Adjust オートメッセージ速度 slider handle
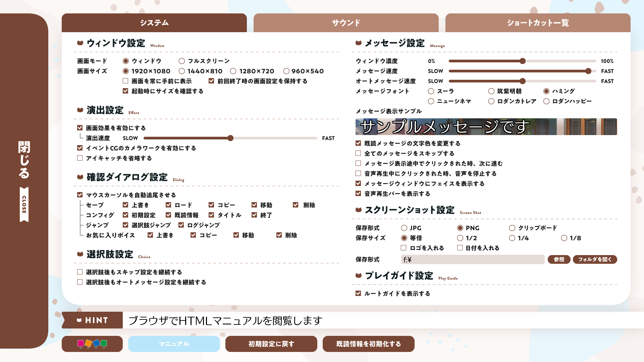 point(523,81)
